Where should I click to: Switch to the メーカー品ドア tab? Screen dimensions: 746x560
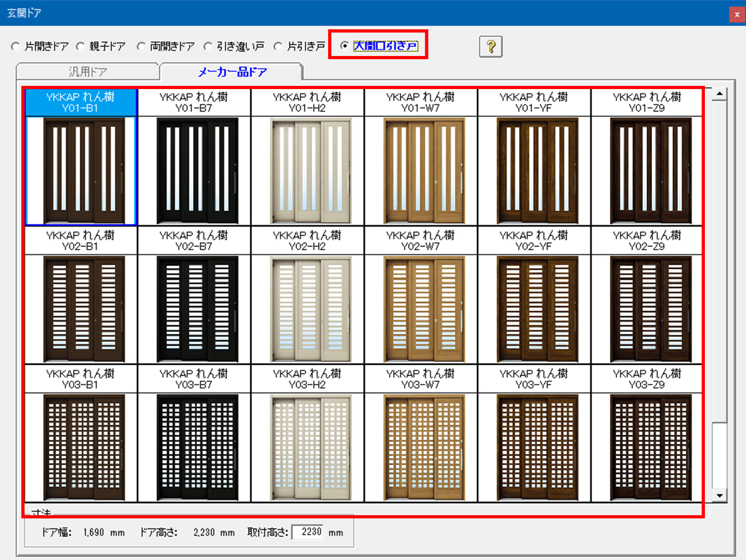pos(232,71)
